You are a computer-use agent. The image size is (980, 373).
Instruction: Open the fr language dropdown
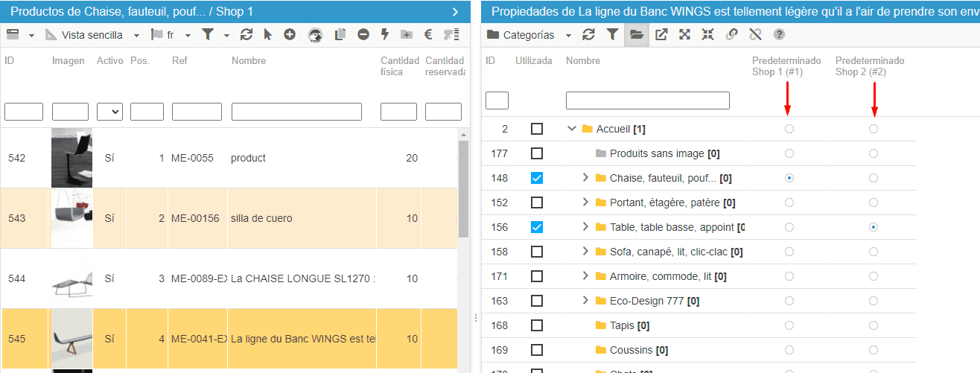[171, 35]
